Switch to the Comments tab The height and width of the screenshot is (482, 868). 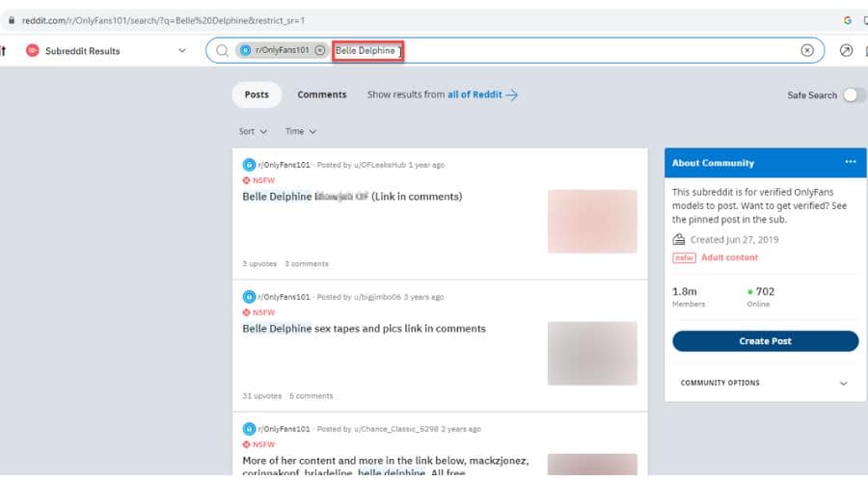coord(321,94)
